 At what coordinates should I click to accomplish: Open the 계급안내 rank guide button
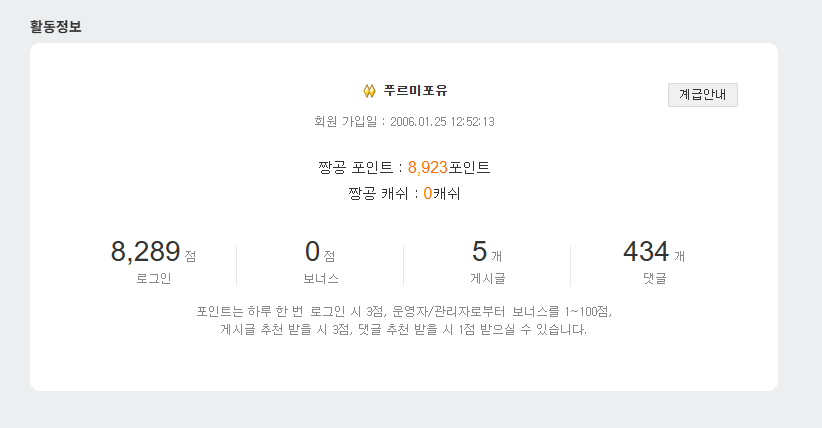click(702, 95)
